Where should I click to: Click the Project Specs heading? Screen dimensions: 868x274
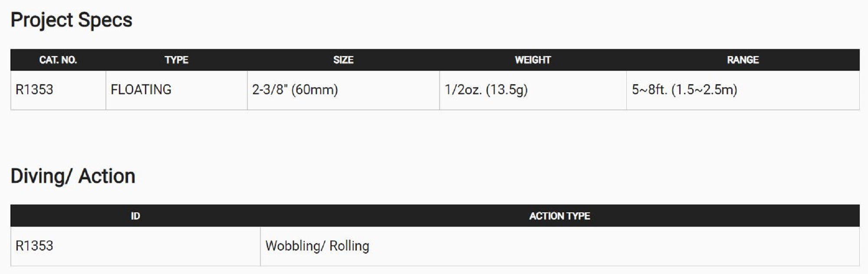point(71,20)
